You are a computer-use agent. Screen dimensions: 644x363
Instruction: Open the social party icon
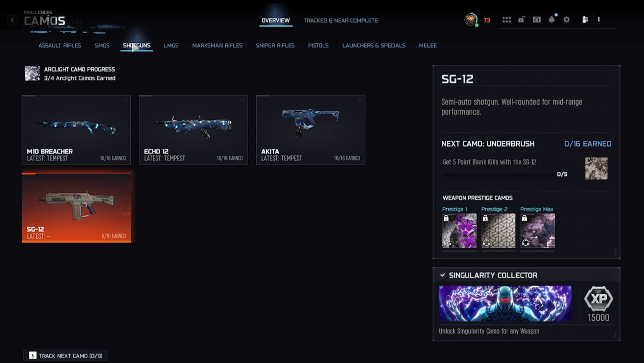pyautogui.click(x=585, y=19)
